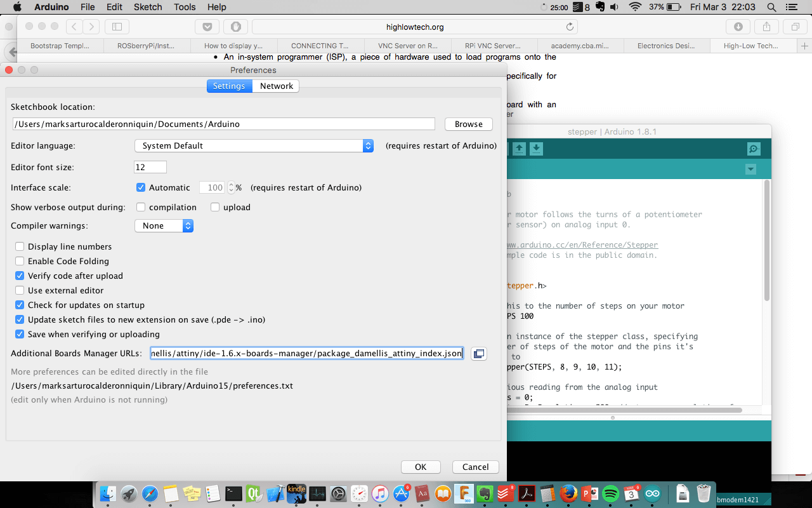812x508 pixels.
Task: Click the Arduino editor vertical scrollbar
Action: pyautogui.click(x=766, y=241)
